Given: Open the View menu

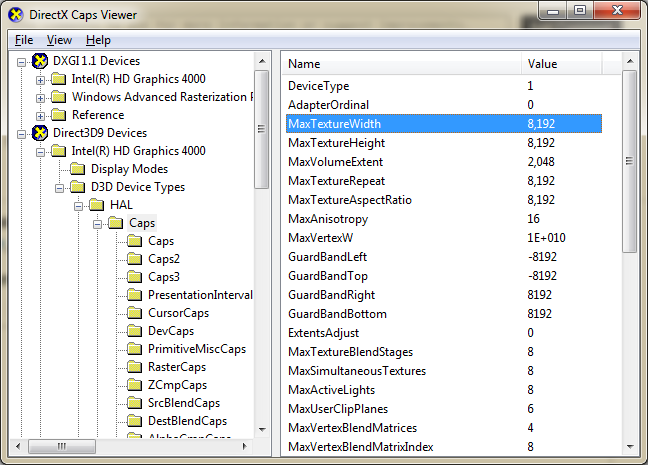Looking at the screenshot, I should tap(59, 40).
